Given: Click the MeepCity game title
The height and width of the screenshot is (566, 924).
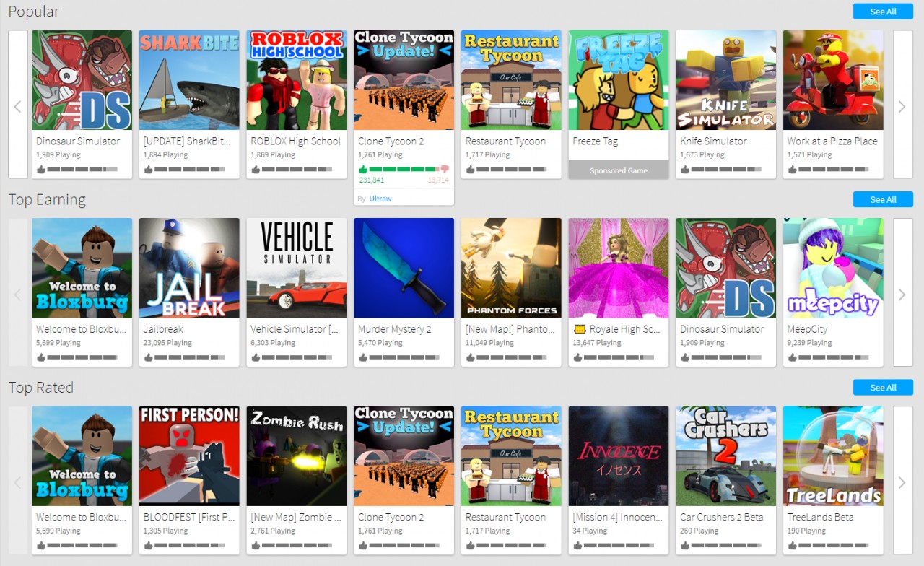Looking at the screenshot, I should 807,329.
